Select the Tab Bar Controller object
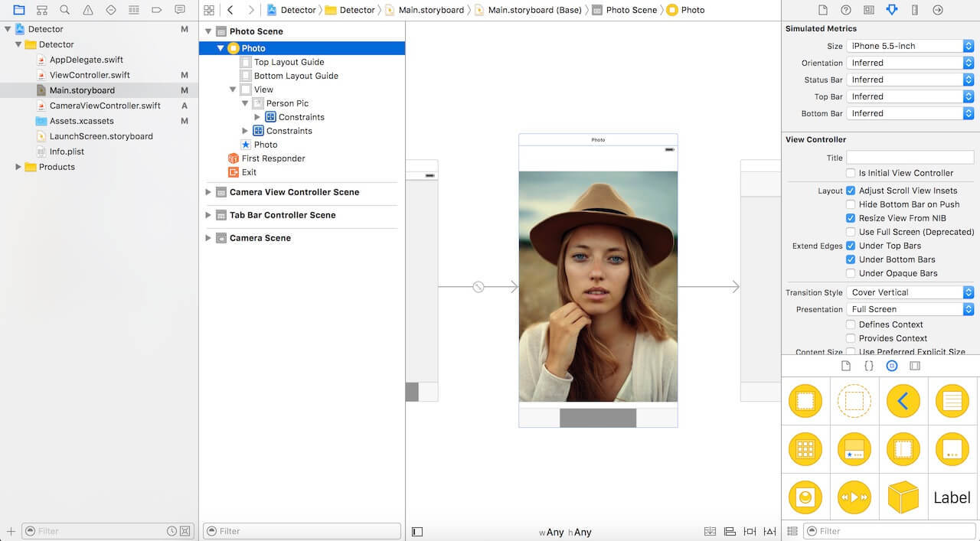The image size is (980, 541). pyautogui.click(x=854, y=449)
